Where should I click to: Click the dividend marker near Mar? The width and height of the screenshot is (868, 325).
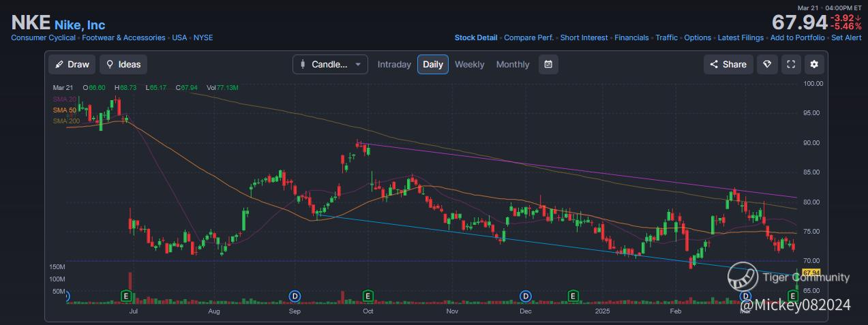(x=745, y=296)
